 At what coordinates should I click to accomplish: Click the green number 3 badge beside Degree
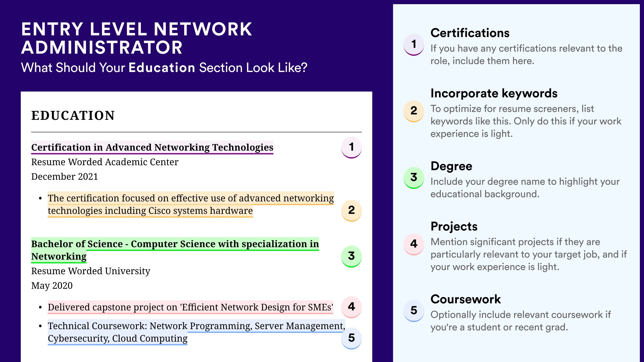(x=414, y=177)
